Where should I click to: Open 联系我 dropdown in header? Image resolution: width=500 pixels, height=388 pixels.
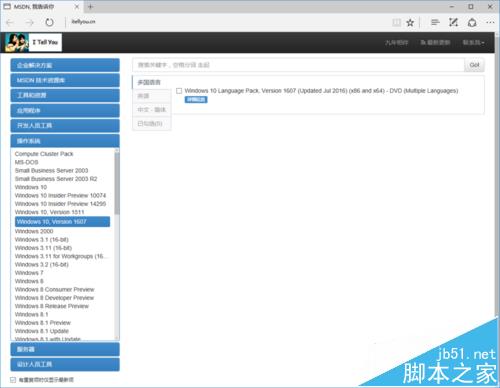pyautogui.click(x=473, y=43)
